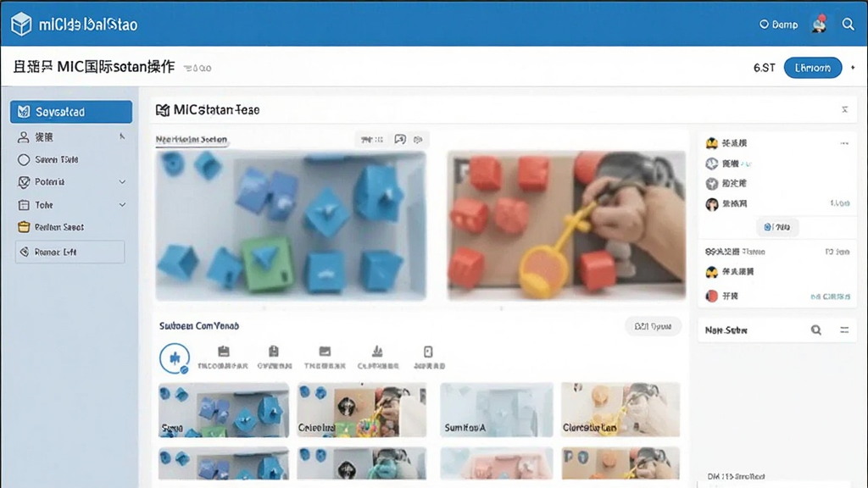Click the phone-shaped icon in the category row
This screenshot has width=868, height=488.
coord(428,352)
